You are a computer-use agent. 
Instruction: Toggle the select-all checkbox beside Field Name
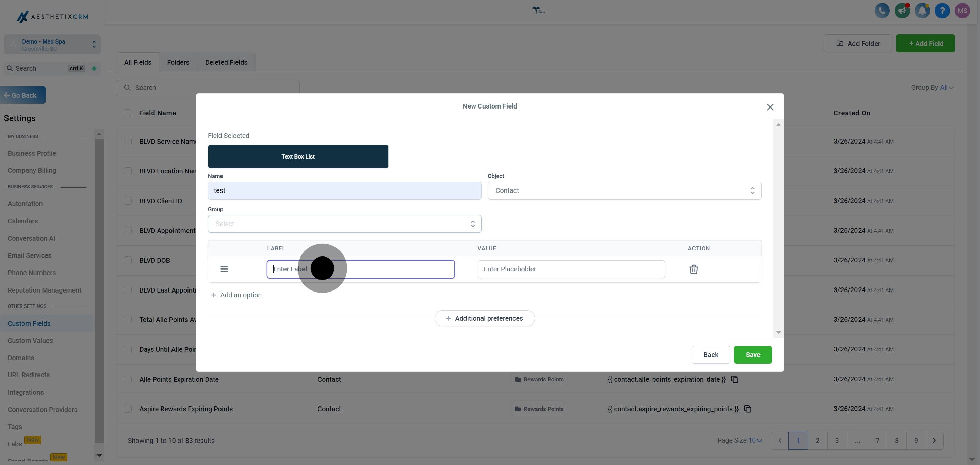(x=128, y=113)
